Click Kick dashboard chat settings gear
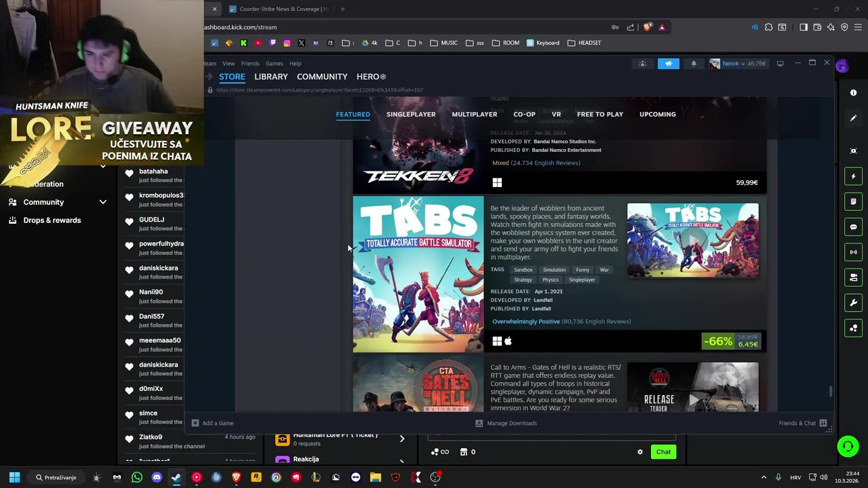Screen dimensions: 868x488 click(x=639, y=452)
